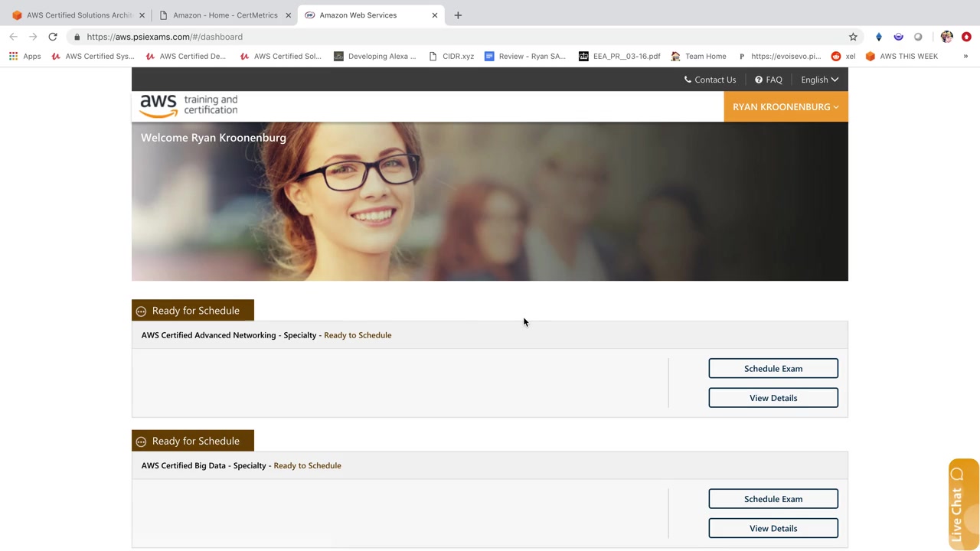This screenshot has height=551, width=980.
Task: View Details for Big Data Specialty
Action: coord(773,528)
